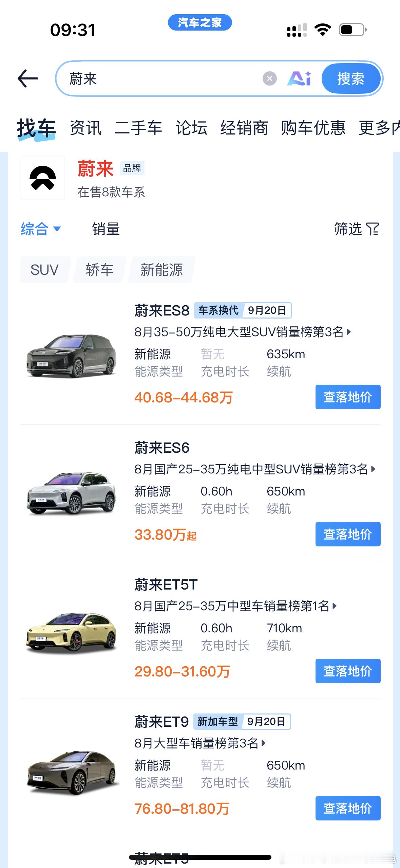Expand the ES6 sales ranking arrow
400x868 pixels.
373,469
